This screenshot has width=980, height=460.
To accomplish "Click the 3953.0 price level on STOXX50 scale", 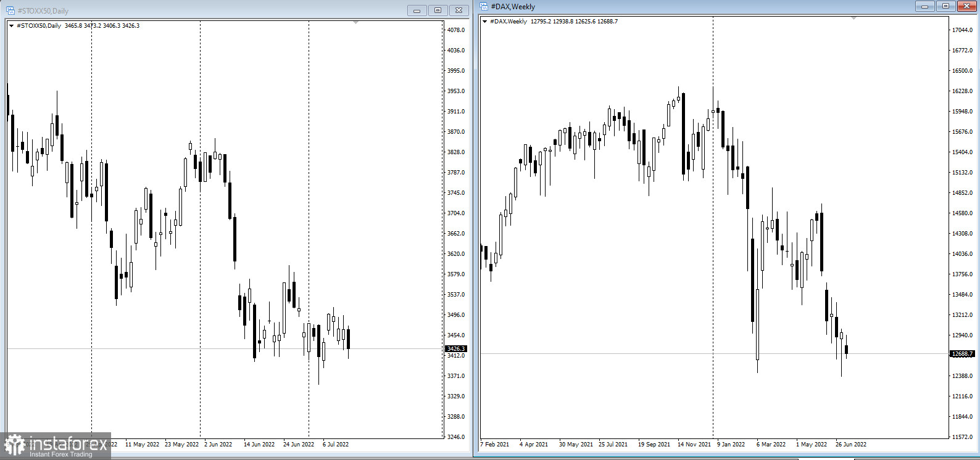I will (x=456, y=91).
